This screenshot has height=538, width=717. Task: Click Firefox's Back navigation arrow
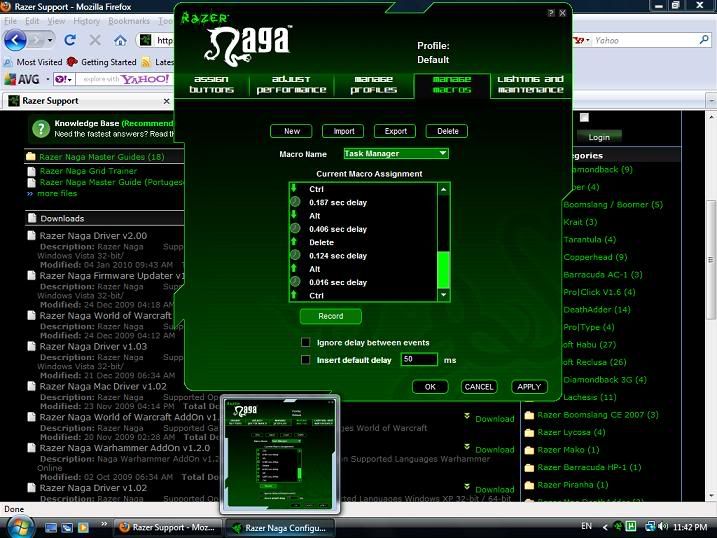(17, 41)
